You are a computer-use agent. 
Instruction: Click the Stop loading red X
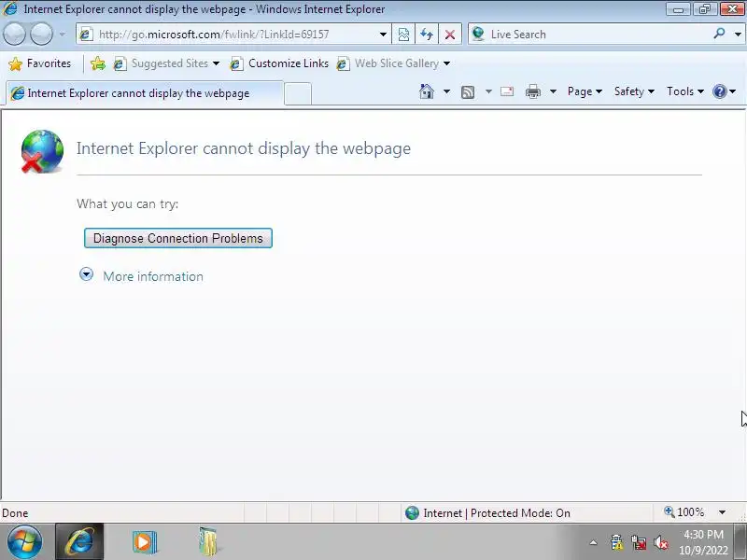[x=449, y=35]
